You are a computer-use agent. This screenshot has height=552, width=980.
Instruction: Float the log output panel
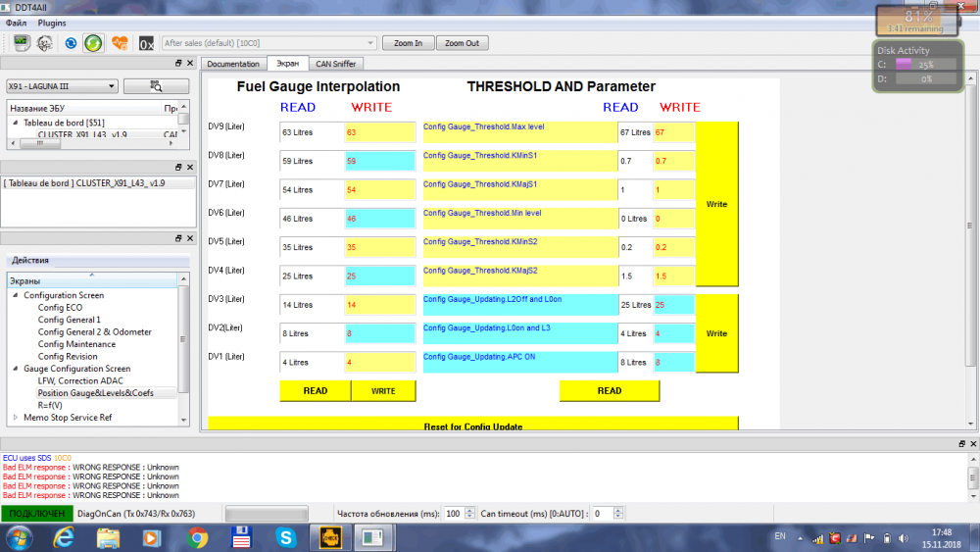(961, 443)
